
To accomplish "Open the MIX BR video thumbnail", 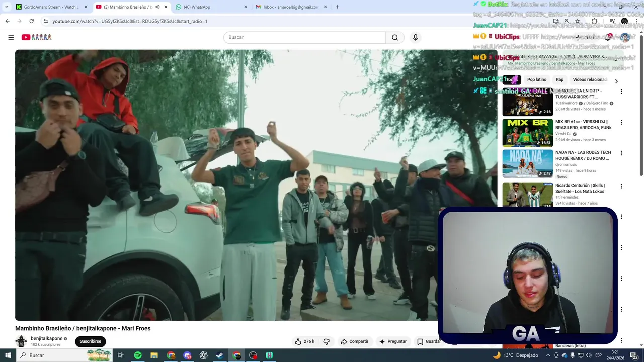I will pyautogui.click(x=527, y=133).
